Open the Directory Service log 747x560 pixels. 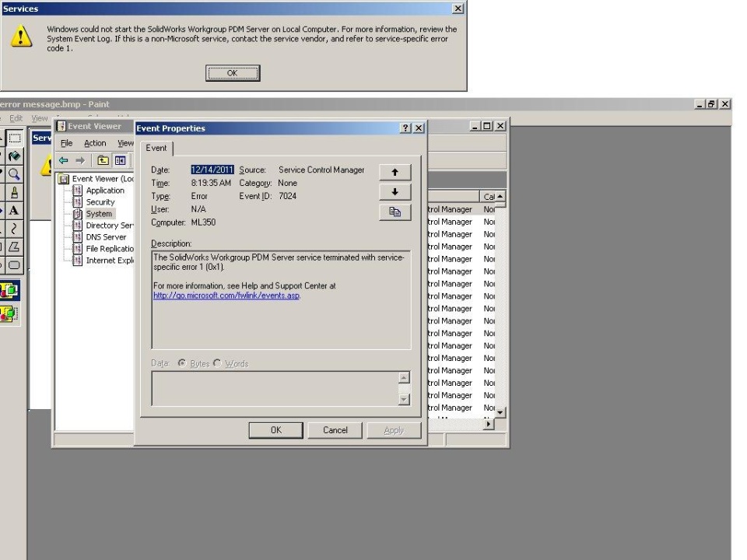tap(110, 226)
